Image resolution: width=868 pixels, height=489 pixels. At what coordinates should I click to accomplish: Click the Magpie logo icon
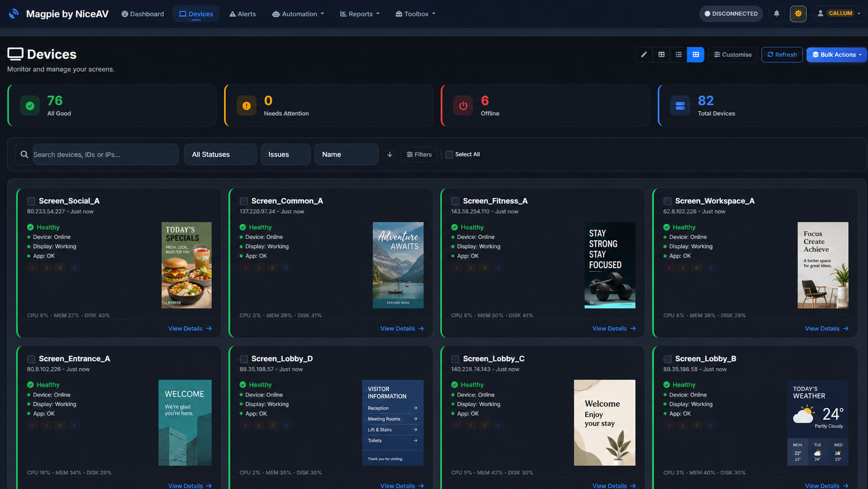point(14,14)
